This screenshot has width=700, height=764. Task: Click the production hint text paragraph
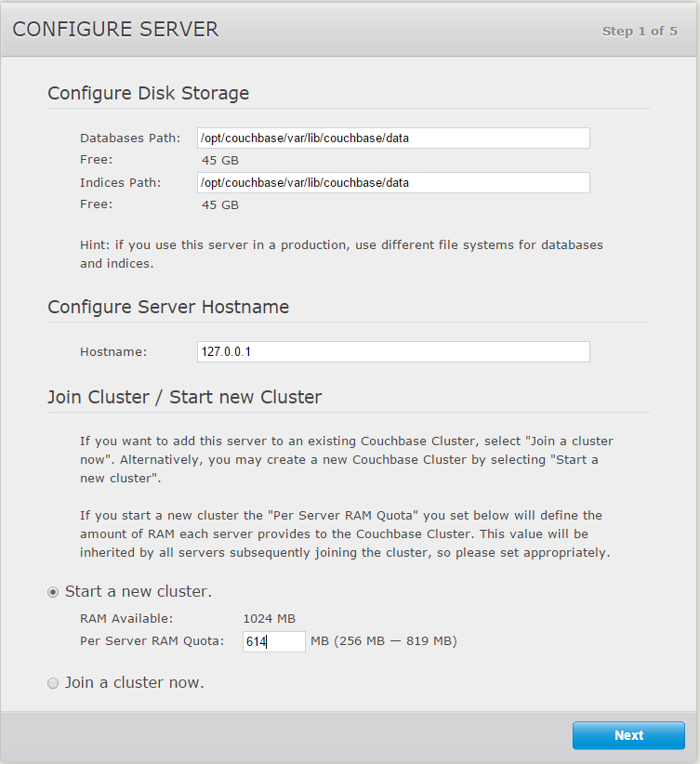341,254
